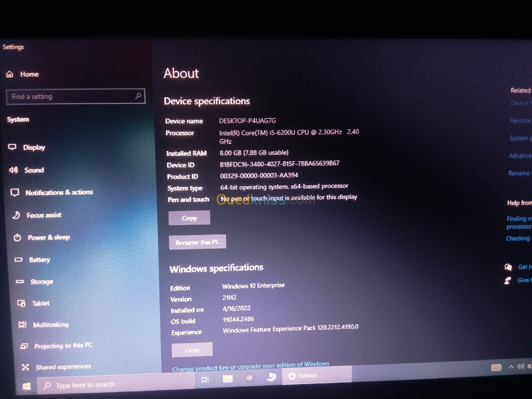Open File Explorer from the taskbar
The image size is (532, 399).
(228, 378)
